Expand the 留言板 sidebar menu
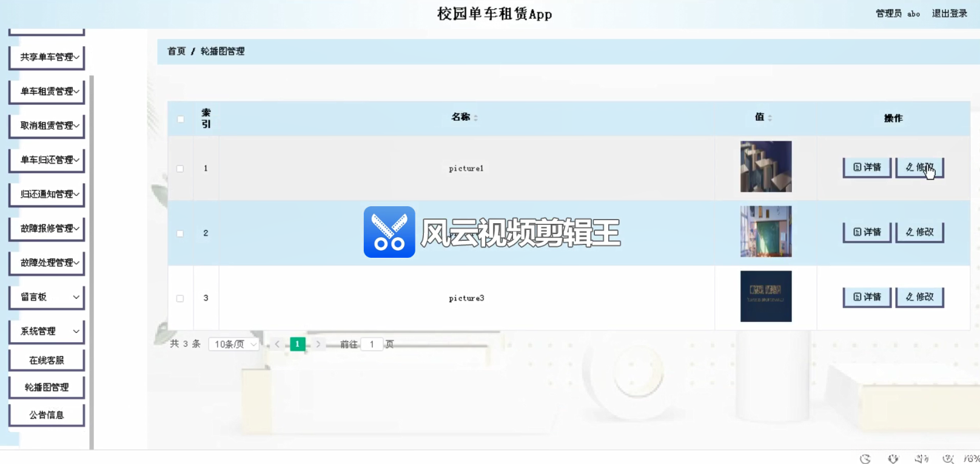Image resolution: width=980 pixels, height=464 pixels. click(x=47, y=297)
